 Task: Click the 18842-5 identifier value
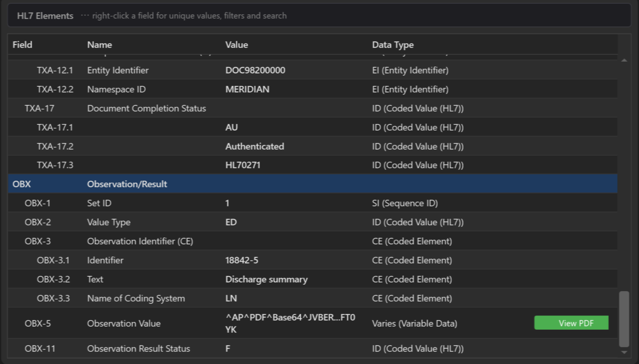[242, 260]
